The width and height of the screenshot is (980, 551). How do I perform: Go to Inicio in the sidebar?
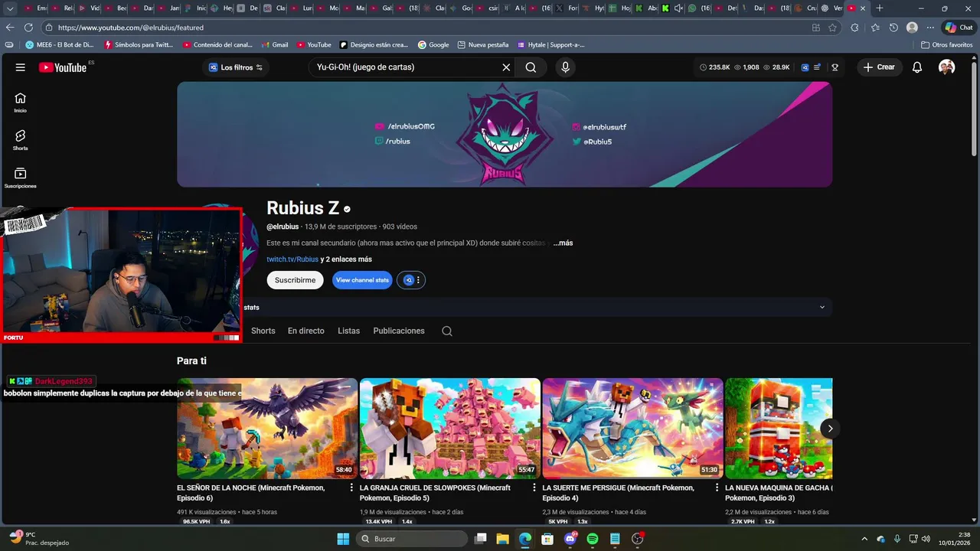pos(21,103)
